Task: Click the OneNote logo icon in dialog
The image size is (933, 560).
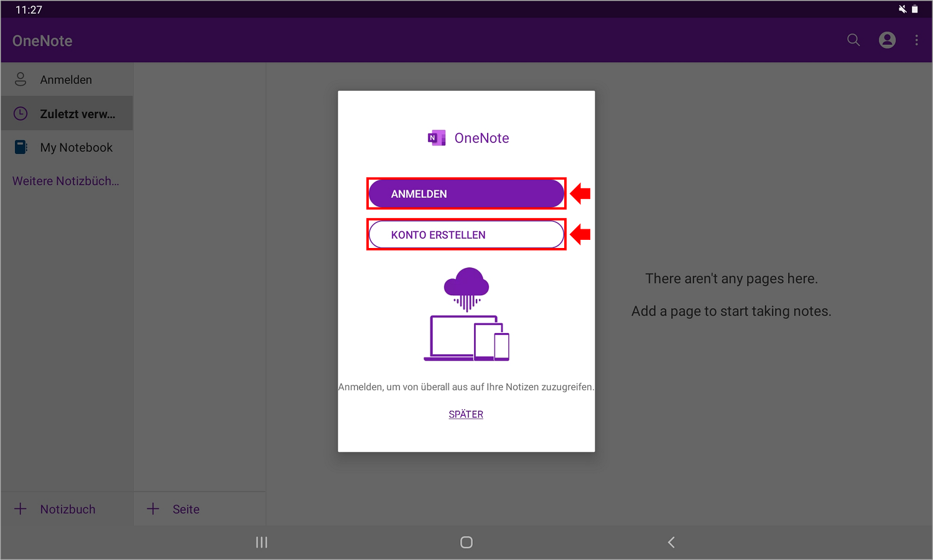Action: [437, 138]
